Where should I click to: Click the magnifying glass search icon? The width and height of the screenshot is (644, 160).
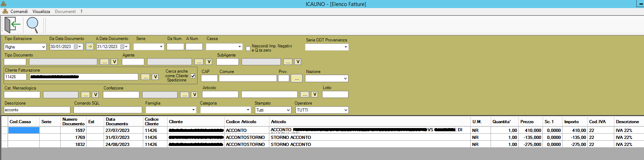[x=33, y=25]
